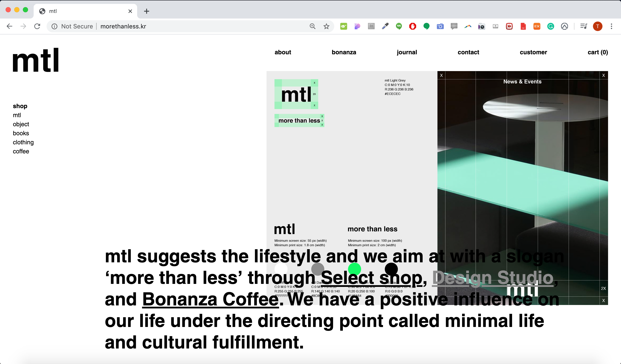Open the customer account page
The height and width of the screenshot is (364, 621).
pos(533,52)
